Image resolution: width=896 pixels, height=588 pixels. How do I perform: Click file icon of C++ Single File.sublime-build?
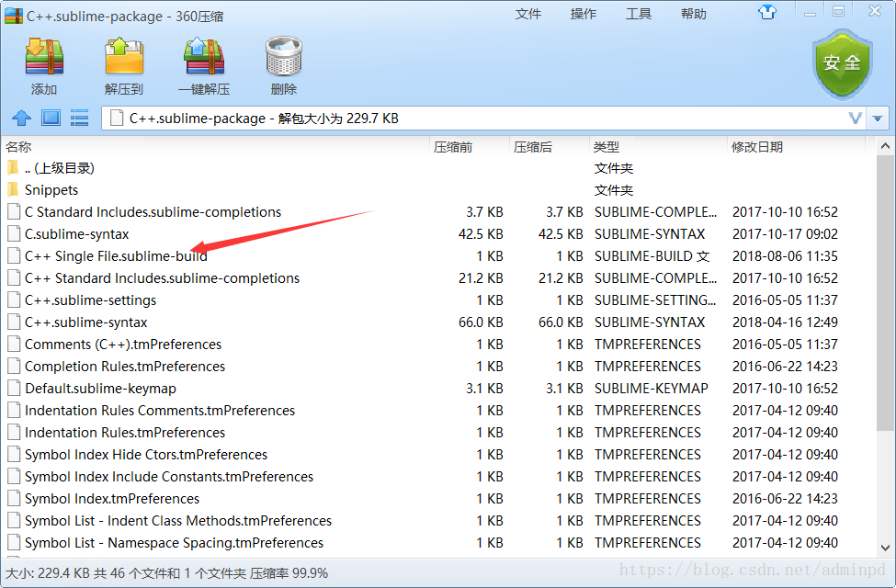[x=14, y=256]
